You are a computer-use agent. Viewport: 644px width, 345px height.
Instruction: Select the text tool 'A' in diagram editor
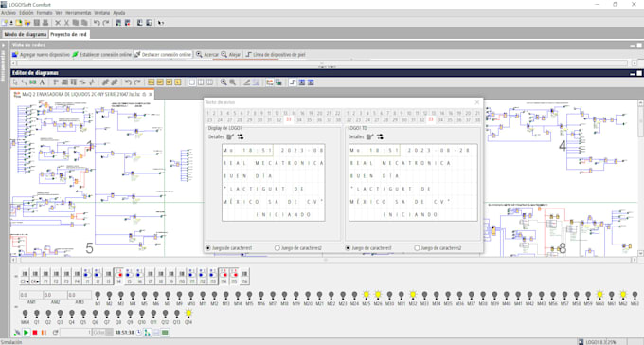(42, 82)
